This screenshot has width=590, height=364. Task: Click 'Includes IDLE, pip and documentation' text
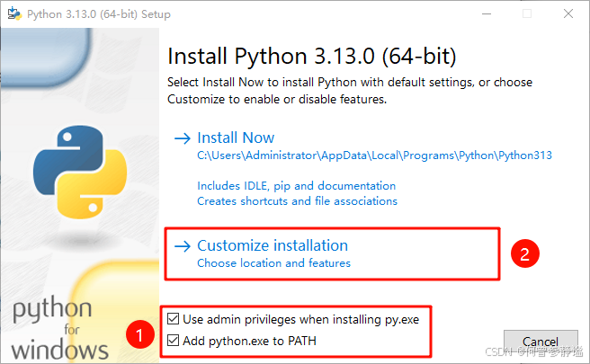[x=297, y=186]
